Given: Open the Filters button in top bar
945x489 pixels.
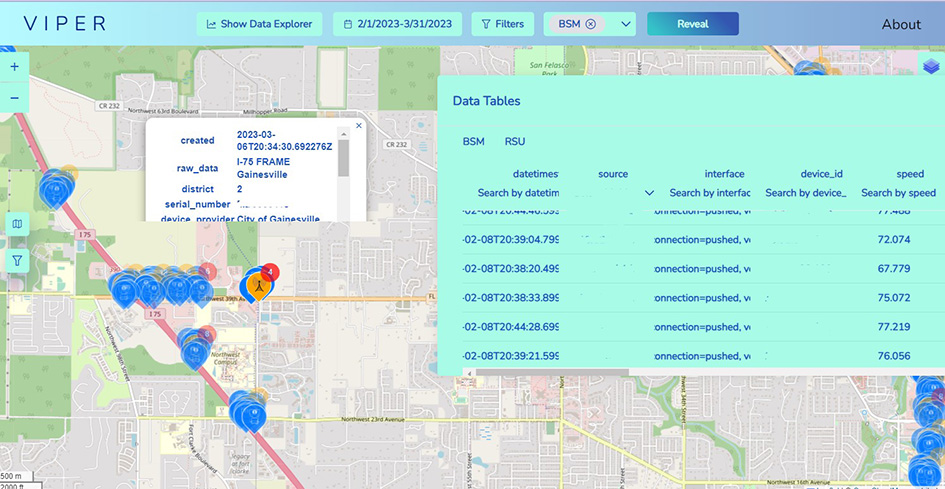Looking at the screenshot, I should coord(502,24).
